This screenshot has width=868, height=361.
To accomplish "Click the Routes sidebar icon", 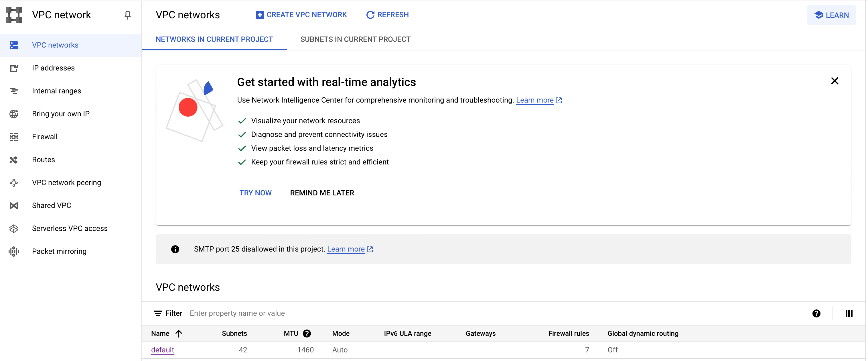I will tap(14, 160).
